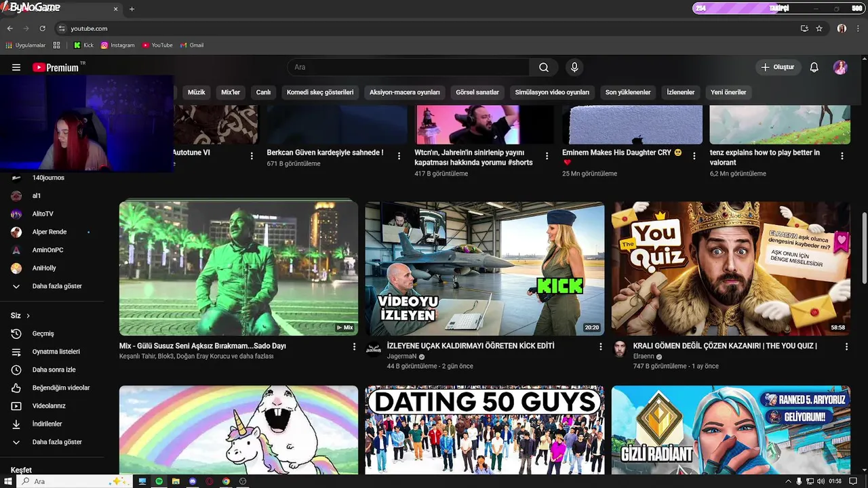This screenshot has height=488, width=868.
Task: Open a new browser tab
Action: 132,9
